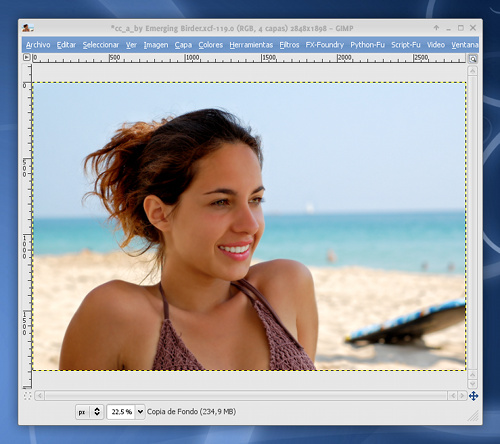The width and height of the screenshot is (500, 444).
Task: Click the vertical scrollbar down arrow at bottom
Action: pos(472,384)
